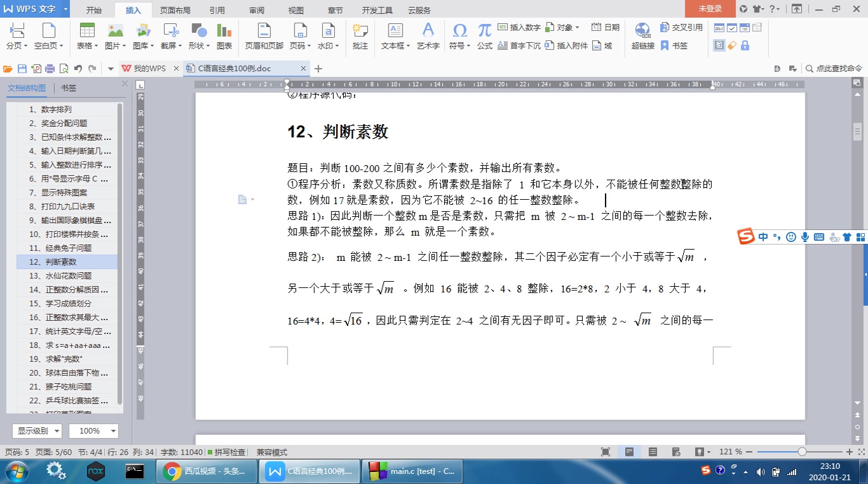Insert a comment using 批注
Viewport: 868px width, 484px height.
(x=360, y=35)
